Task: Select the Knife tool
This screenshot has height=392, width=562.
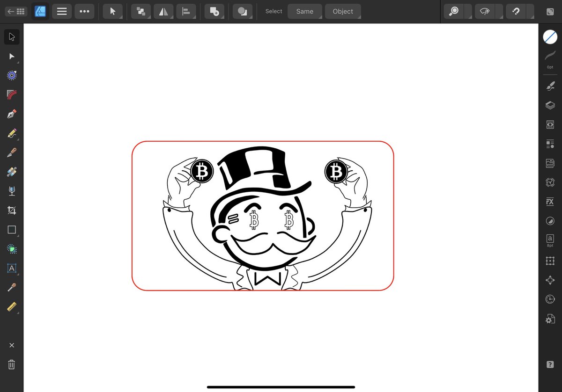Action: (x=12, y=152)
